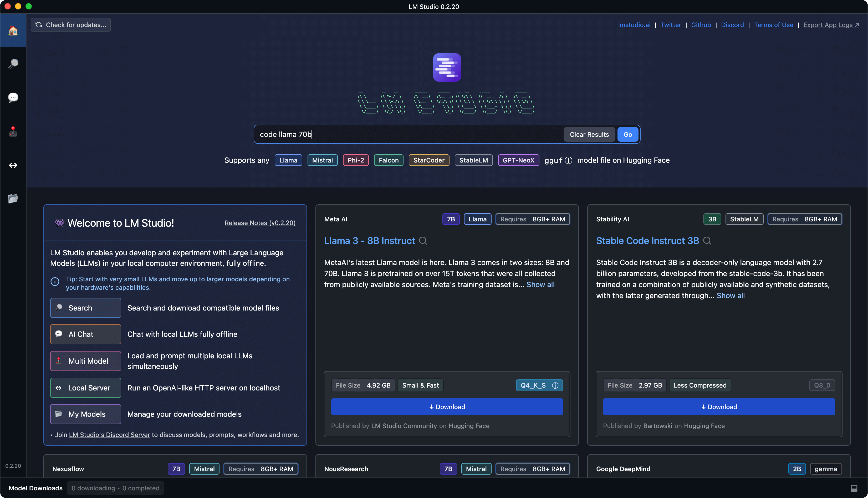Viewport: 868px width, 498px height.
Task: Click the Local Server button in the welcome card
Action: (85, 388)
